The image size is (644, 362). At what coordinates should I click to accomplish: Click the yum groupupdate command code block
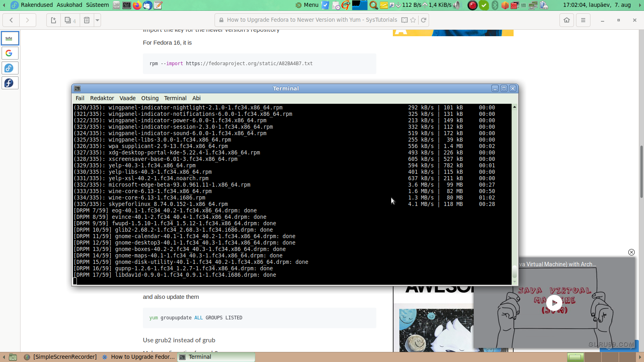260,318
